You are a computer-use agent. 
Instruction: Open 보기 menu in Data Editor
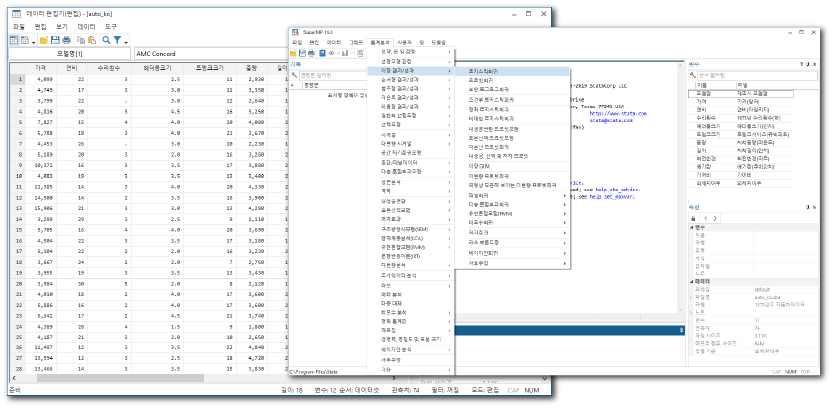tap(62, 26)
